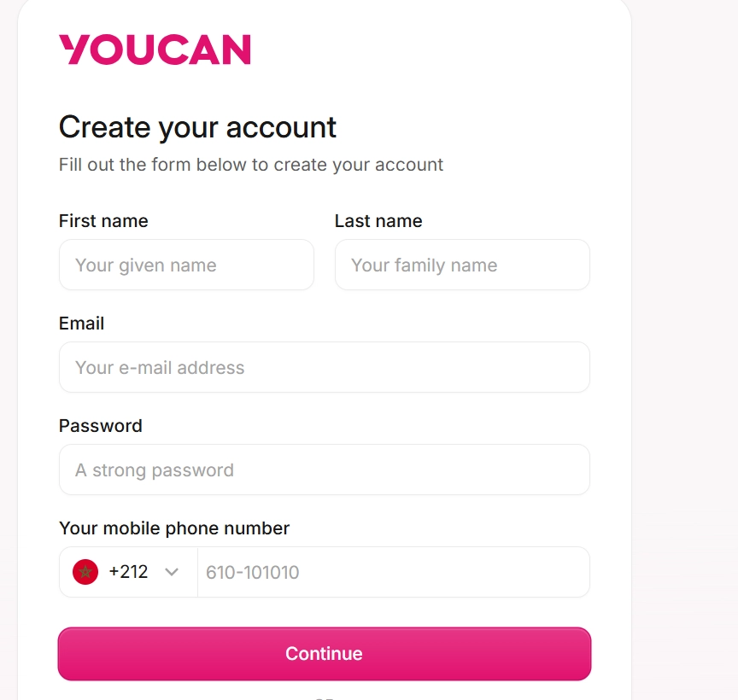Click the "Fill out the form below" subtitle
The width and height of the screenshot is (738, 700).
(251, 165)
